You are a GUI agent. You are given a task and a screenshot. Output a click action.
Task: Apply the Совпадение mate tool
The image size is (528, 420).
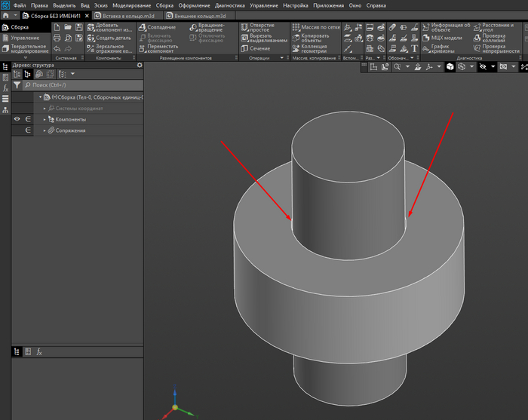tap(157, 27)
